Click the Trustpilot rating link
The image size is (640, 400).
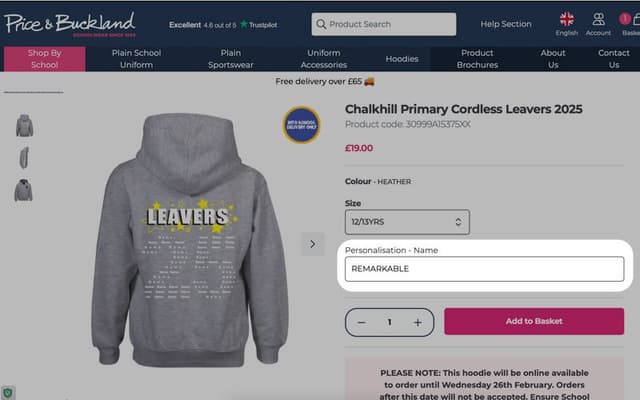point(223,25)
